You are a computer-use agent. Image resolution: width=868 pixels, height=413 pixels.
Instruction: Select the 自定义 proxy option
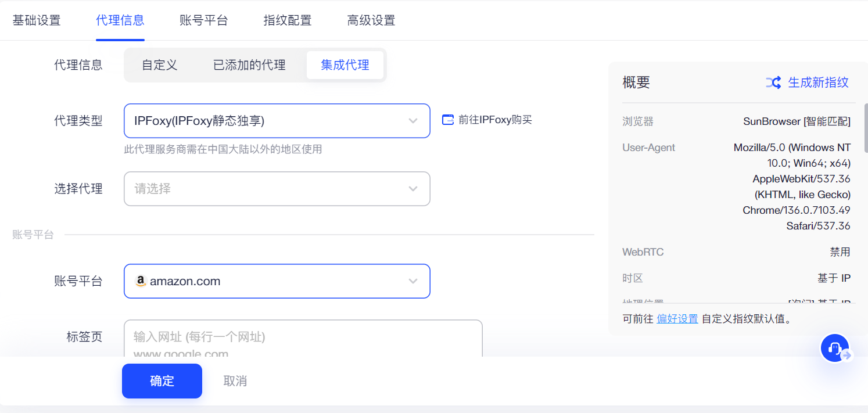(x=159, y=64)
